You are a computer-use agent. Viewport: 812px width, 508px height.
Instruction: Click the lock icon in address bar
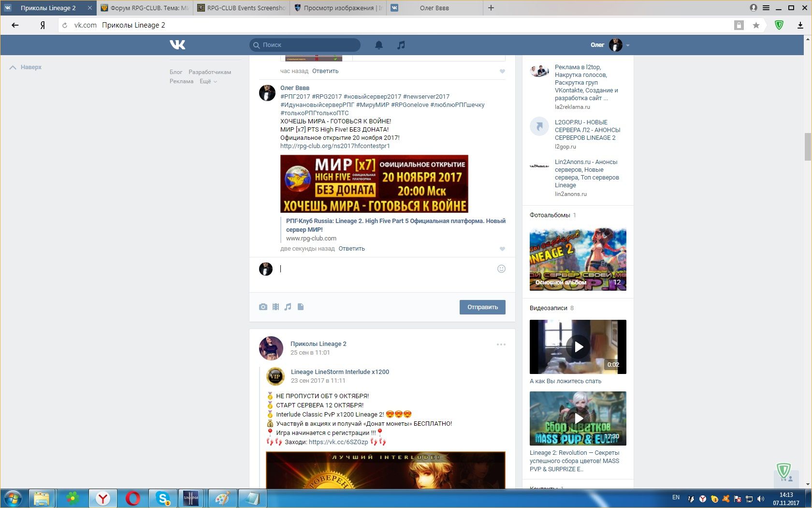(x=739, y=25)
